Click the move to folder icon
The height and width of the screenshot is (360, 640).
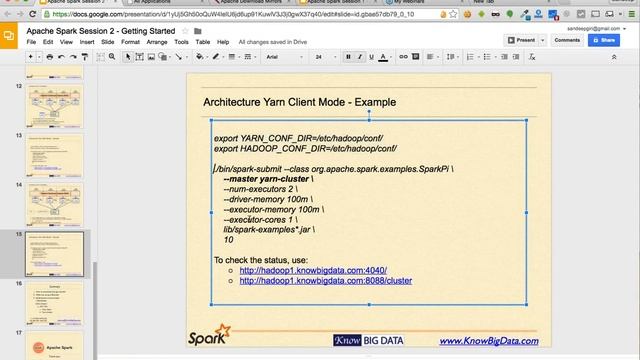(x=198, y=31)
